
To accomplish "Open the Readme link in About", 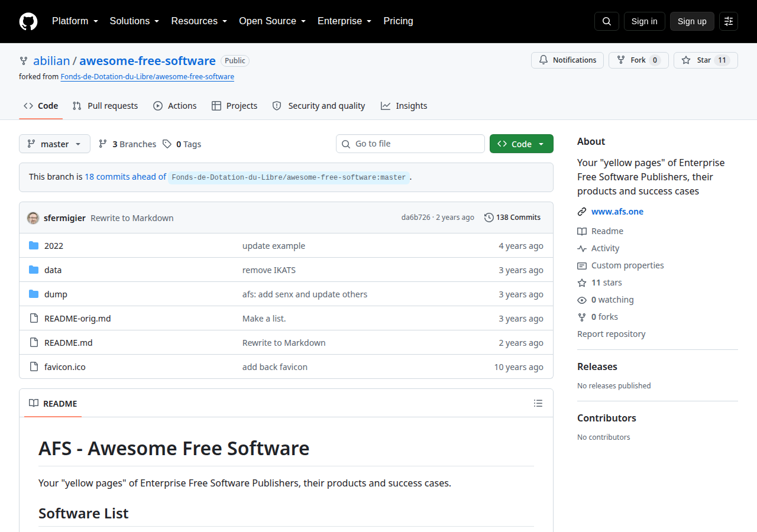I will click(600, 231).
